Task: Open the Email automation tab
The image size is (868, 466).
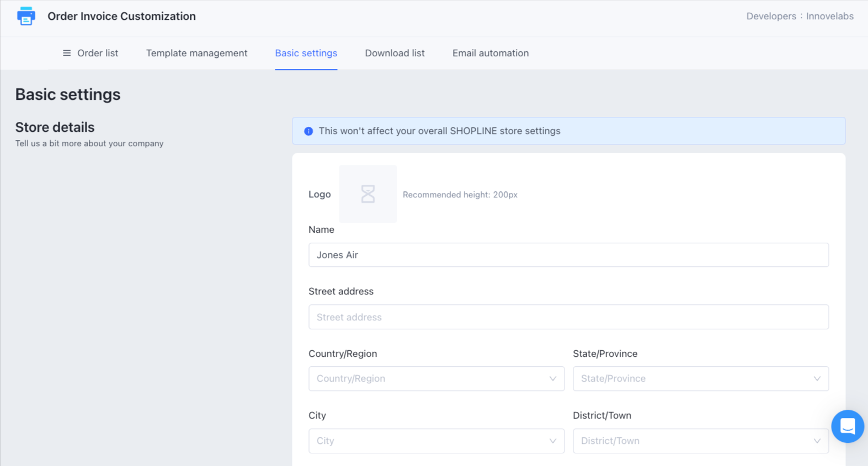Action: coord(490,53)
